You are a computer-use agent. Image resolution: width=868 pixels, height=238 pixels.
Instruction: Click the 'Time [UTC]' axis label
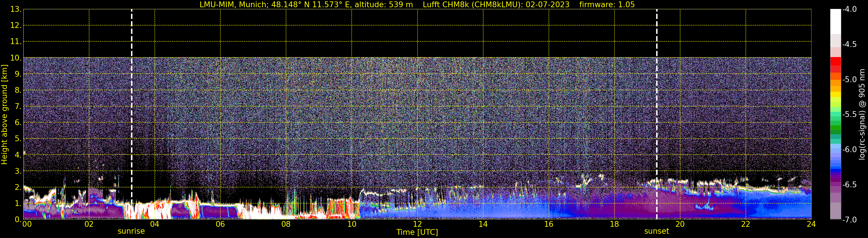coord(417,232)
